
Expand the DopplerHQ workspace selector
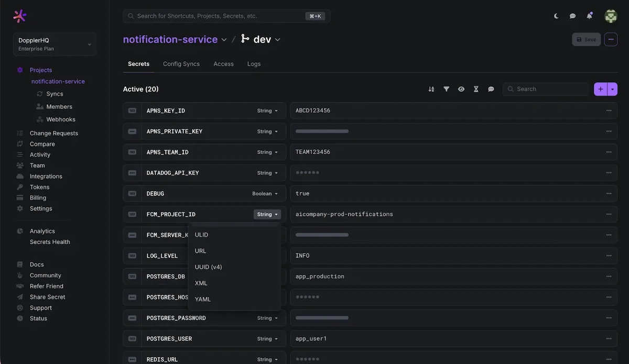pos(55,44)
